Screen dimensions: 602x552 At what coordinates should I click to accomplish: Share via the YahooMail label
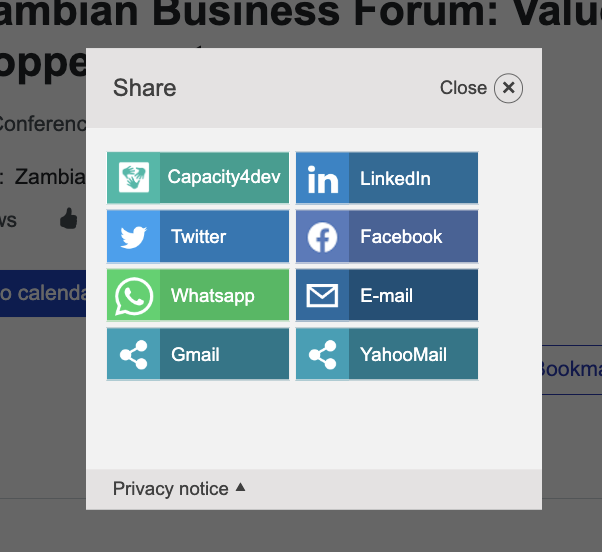403,355
